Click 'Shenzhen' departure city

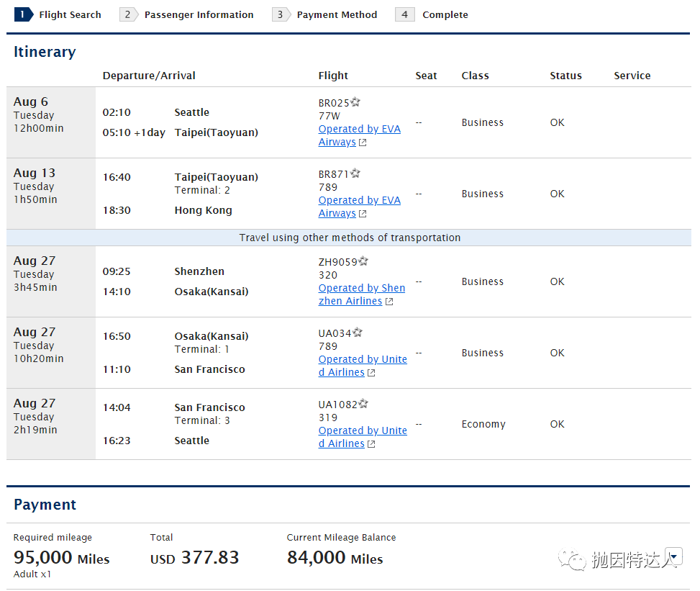point(199,271)
